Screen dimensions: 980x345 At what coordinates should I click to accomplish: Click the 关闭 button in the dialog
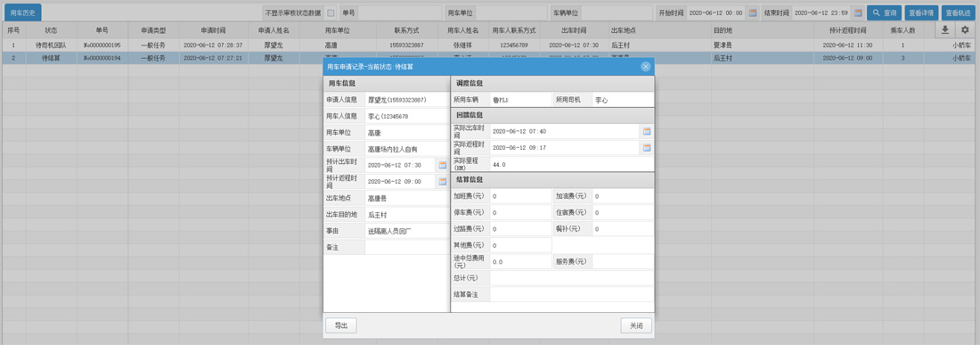[636, 325]
